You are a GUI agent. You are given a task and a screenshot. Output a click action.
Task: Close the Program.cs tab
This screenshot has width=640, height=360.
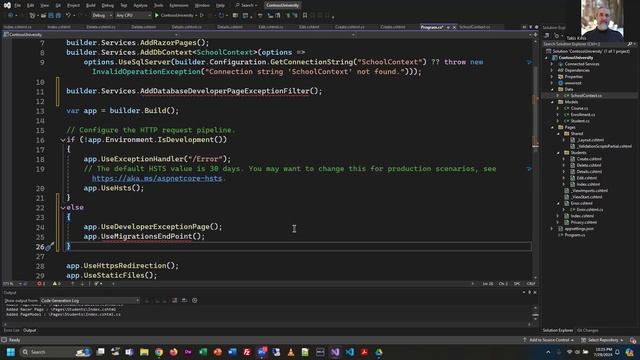point(454,27)
